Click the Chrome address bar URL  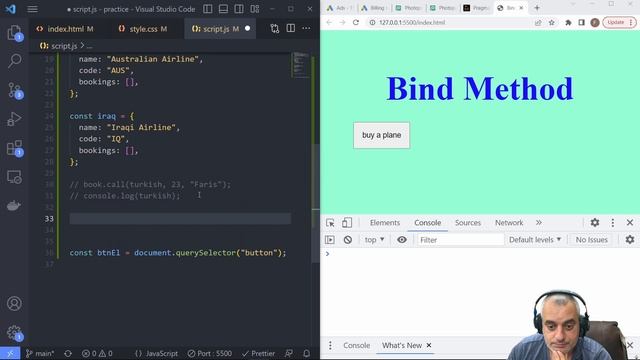[412, 22]
